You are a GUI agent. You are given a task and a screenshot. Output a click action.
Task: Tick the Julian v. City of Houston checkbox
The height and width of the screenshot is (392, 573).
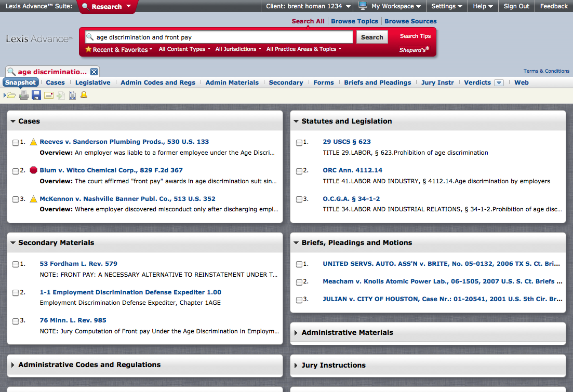(x=299, y=300)
